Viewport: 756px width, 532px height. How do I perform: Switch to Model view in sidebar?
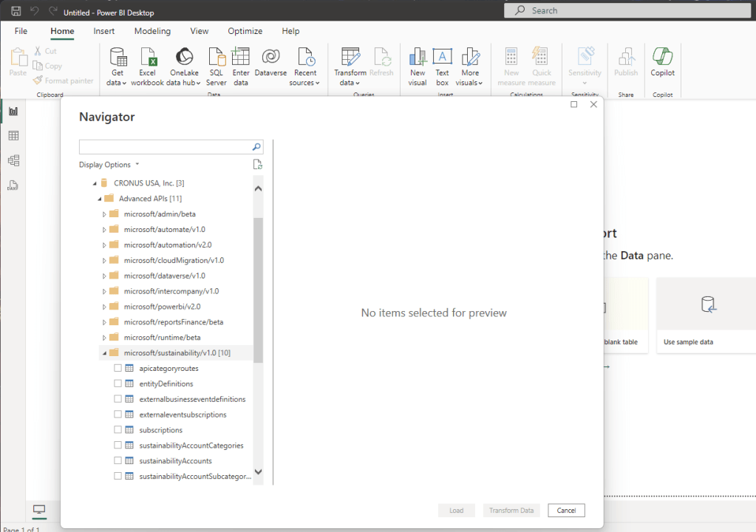[13, 160]
